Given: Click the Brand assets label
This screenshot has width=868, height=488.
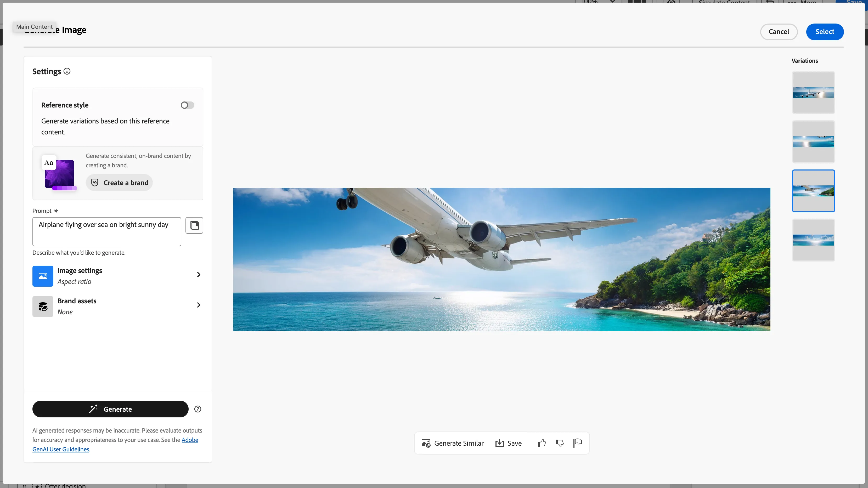Looking at the screenshot, I should click(x=77, y=301).
